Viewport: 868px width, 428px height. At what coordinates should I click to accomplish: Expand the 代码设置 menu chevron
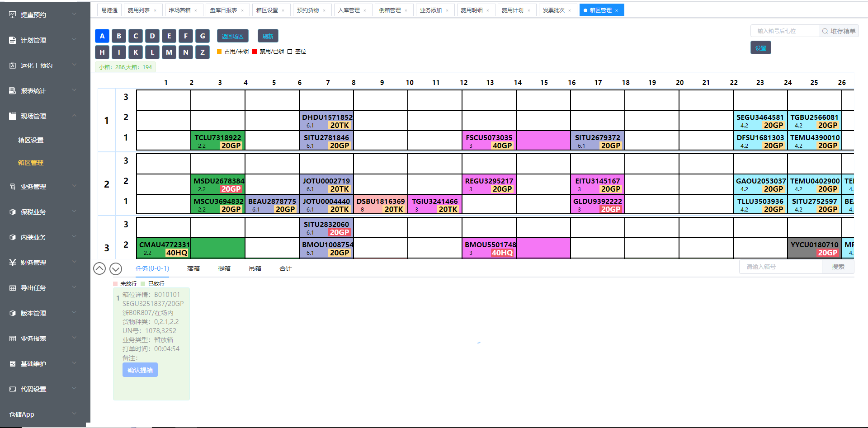pyautogui.click(x=74, y=389)
